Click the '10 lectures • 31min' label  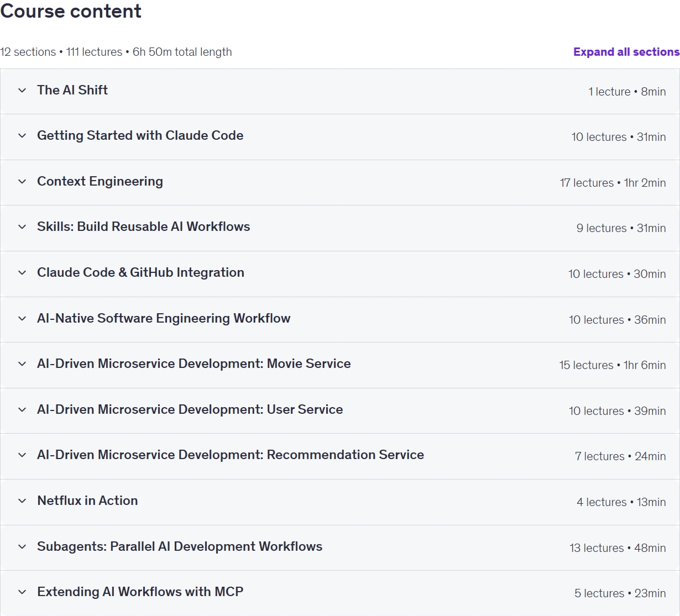619,137
